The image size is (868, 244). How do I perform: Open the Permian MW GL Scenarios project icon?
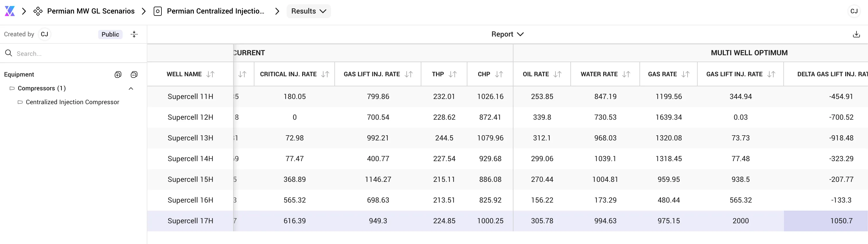(38, 11)
